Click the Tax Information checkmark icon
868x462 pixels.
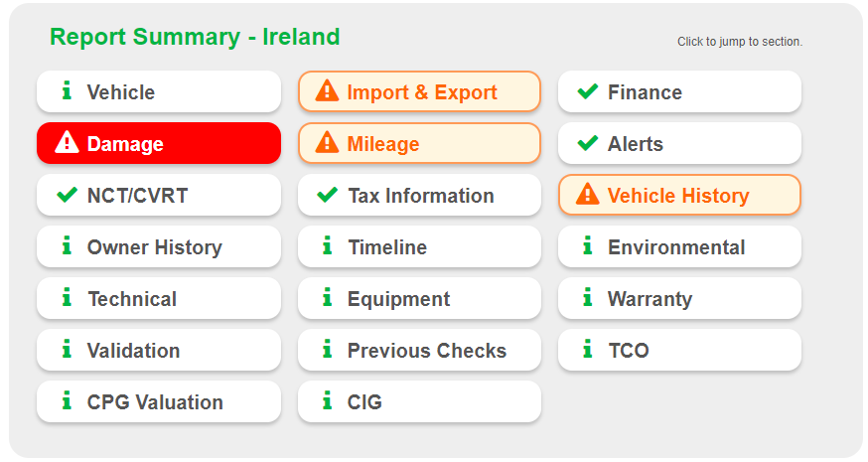pos(327,195)
